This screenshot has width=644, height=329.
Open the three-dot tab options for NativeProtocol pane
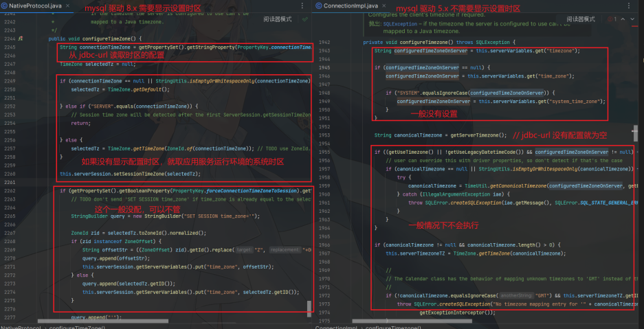(x=302, y=5)
